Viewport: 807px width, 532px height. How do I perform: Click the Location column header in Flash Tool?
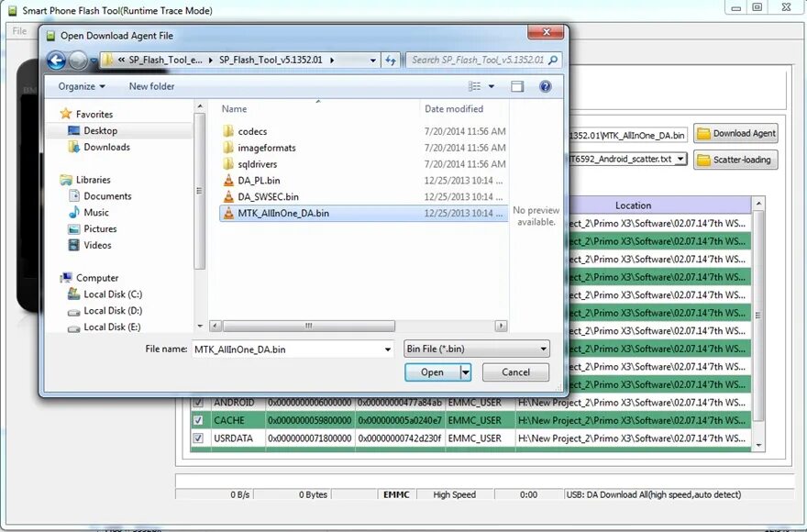[x=633, y=205]
